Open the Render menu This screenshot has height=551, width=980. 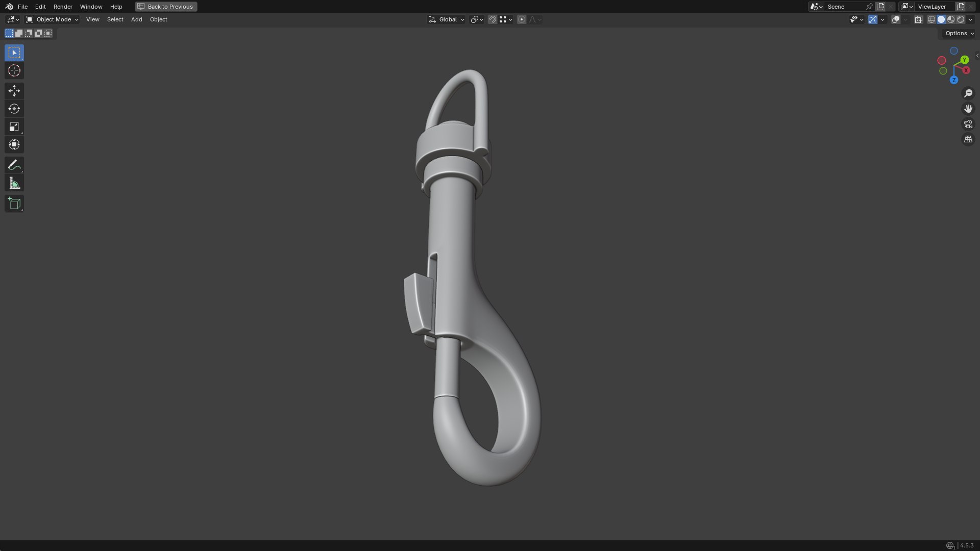click(63, 7)
